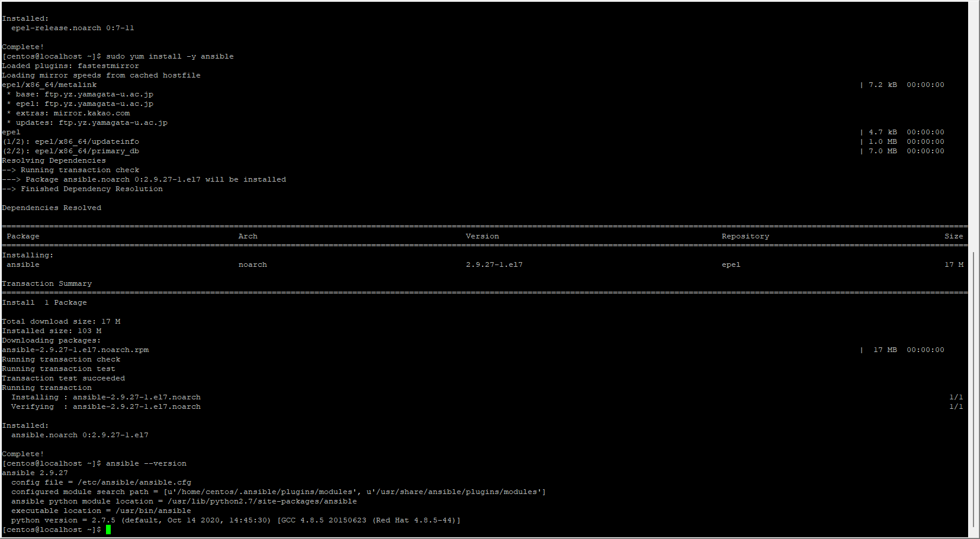The image size is (980, 539).
Task: Click 'Running transaction test' line
Action: [59, 369]
